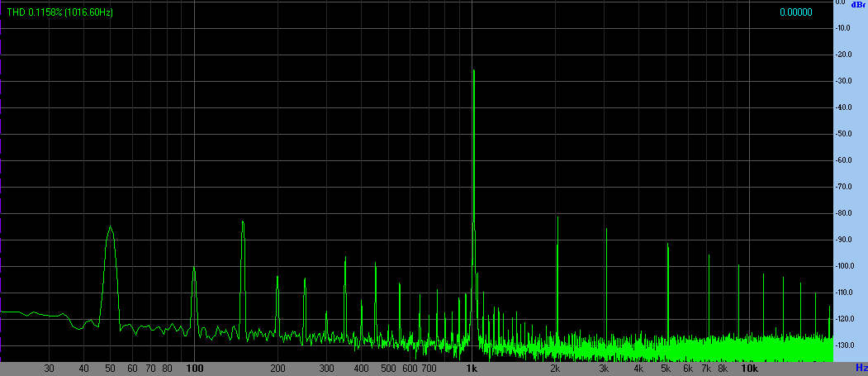Click the -10.0 dBr scale label
This screenshot has width=868, height=376.
(x=843, y=28)
